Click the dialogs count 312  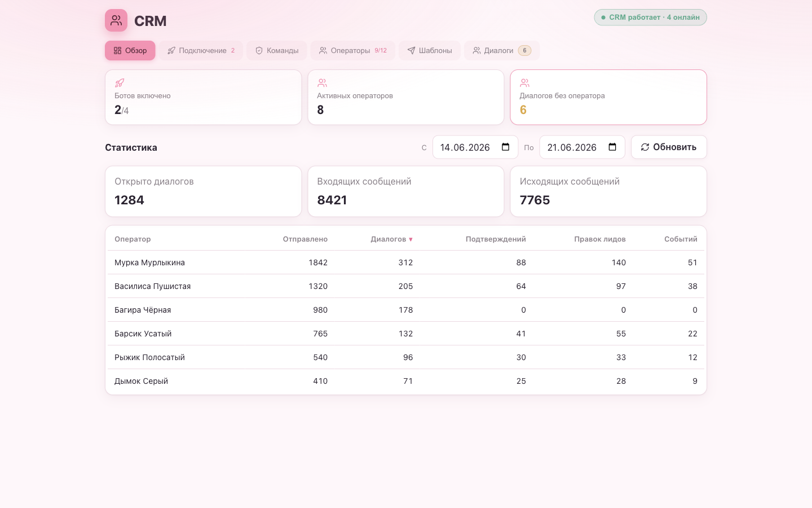pyautogui.click(x=405, y=262)
